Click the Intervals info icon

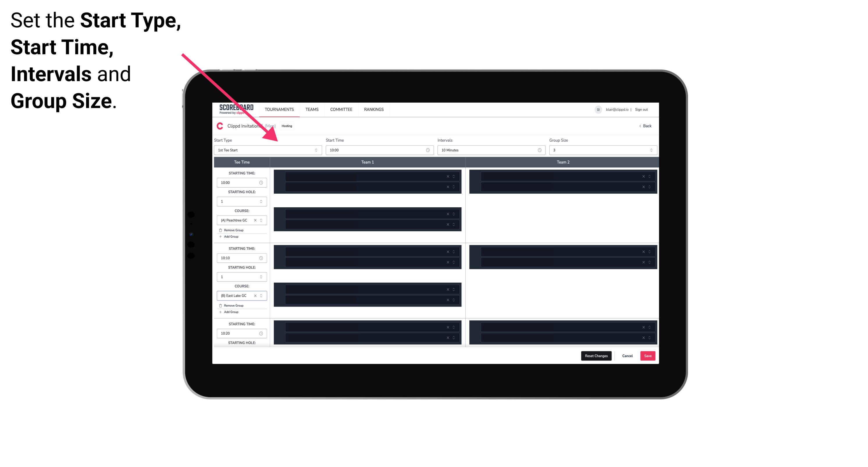pos(537,150)
